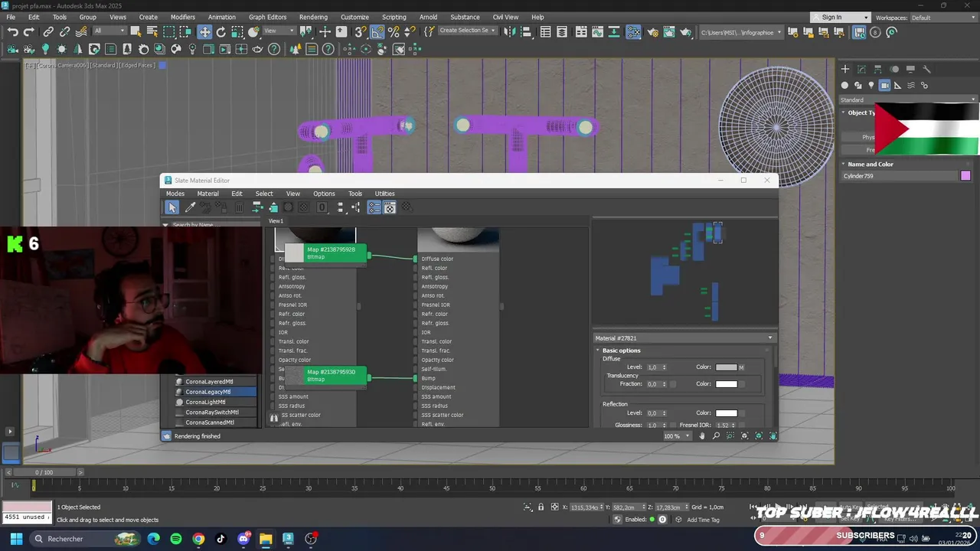Open the Select by Name list
This screenshot has width=980, height=551.
click(152, 32)
